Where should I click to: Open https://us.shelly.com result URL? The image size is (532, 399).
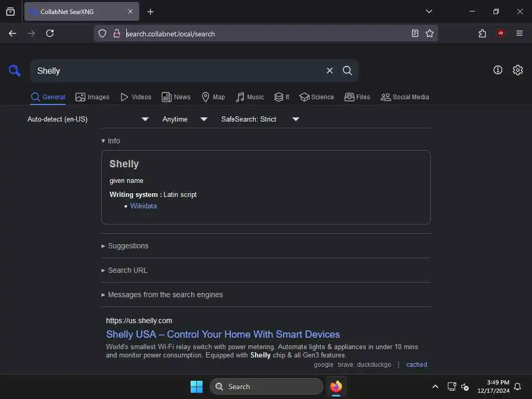pos(139,321)
